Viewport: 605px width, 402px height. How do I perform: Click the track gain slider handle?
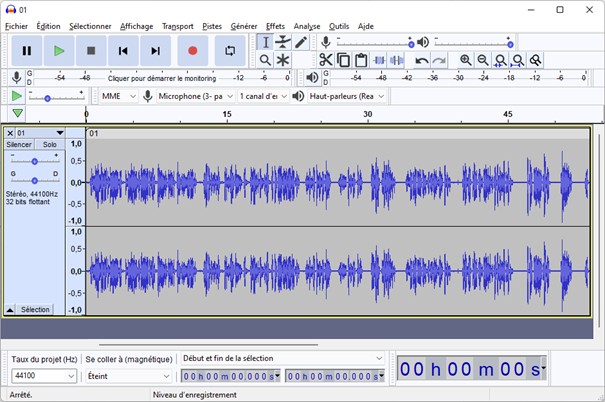coord(35,160)
